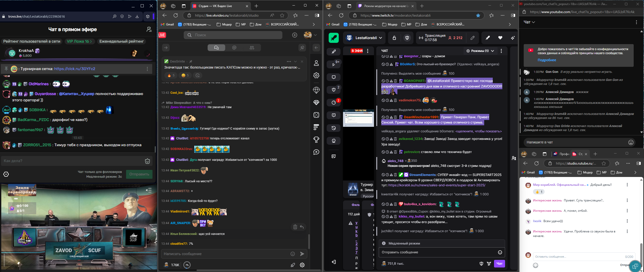The width and height of the screenshot is (644, 272).
Task: Ban user vadimoksn75 with the circle-slash icon
Action: click(x=383, y=100)
